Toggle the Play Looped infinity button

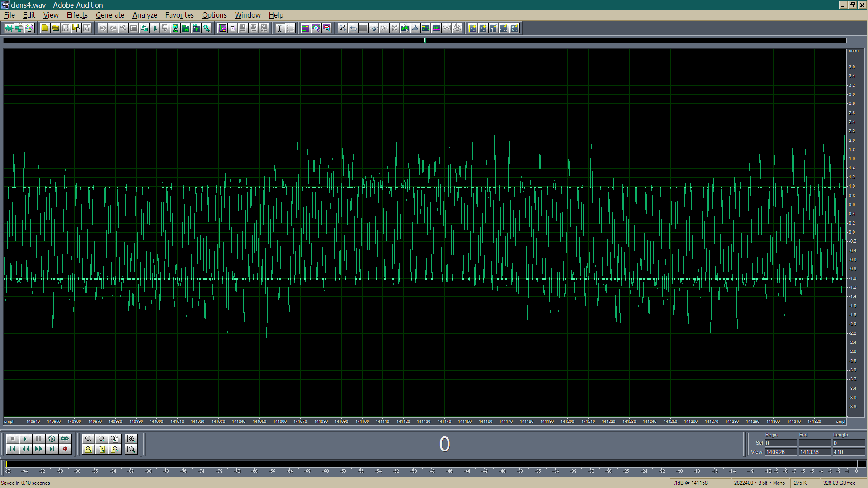(x=65, y=438)
